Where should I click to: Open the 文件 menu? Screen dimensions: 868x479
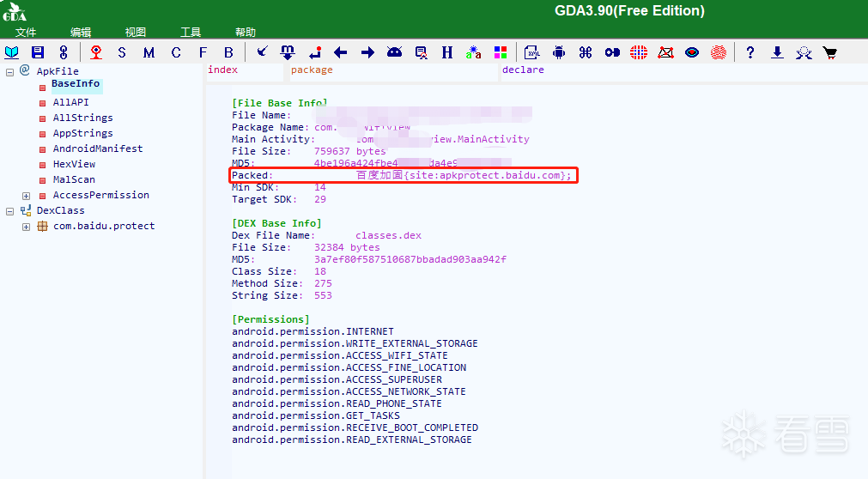click(x=26, y=32)
